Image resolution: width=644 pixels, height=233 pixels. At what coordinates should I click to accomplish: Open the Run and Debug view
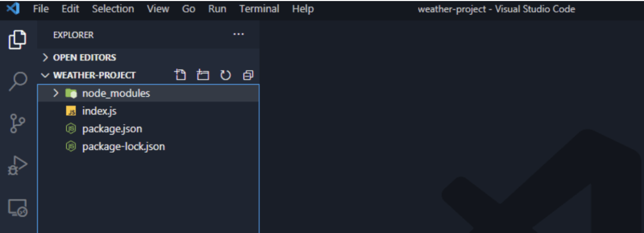pyautogui.click(x=17, y=166)
